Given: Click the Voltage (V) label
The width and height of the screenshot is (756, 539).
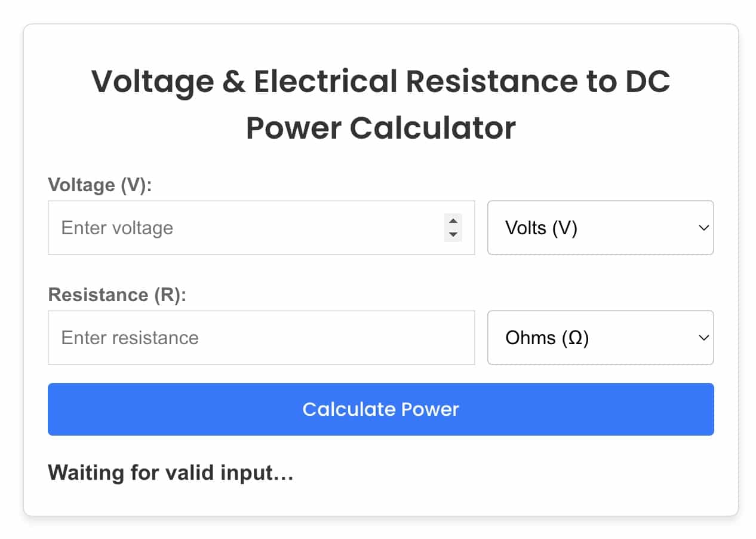Looking at the screenshot, I should [x=100, y=185].
